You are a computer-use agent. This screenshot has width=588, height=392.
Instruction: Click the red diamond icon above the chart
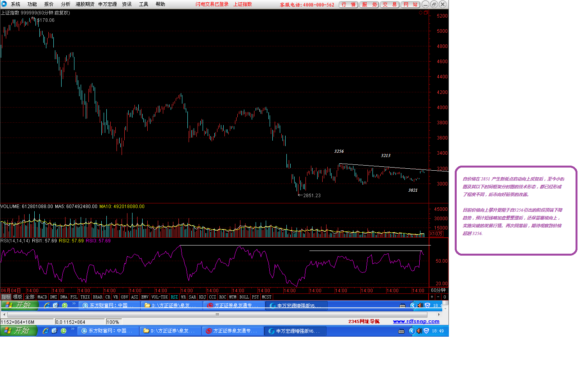pos(420,13)
